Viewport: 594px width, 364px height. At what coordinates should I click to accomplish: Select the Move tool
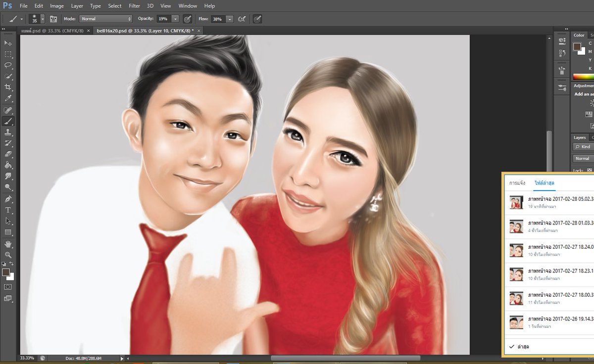click(8, 43)
